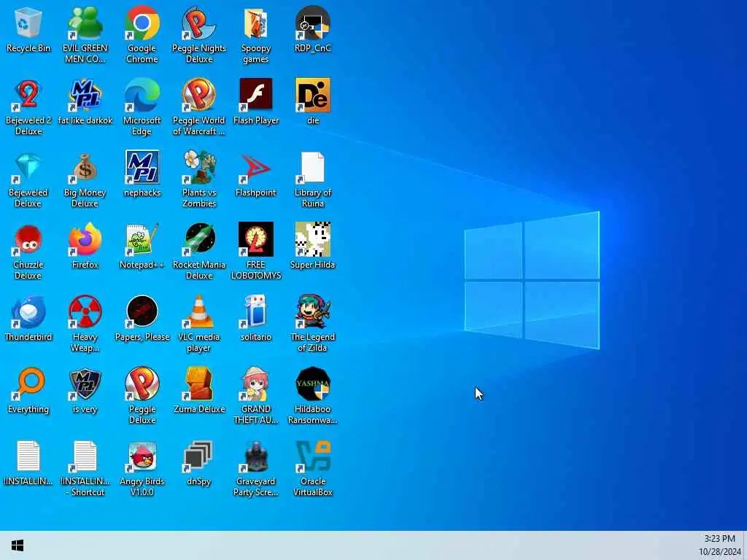
Task: Select Rocket Mania Deluxe icon
Action: point(198,239)
